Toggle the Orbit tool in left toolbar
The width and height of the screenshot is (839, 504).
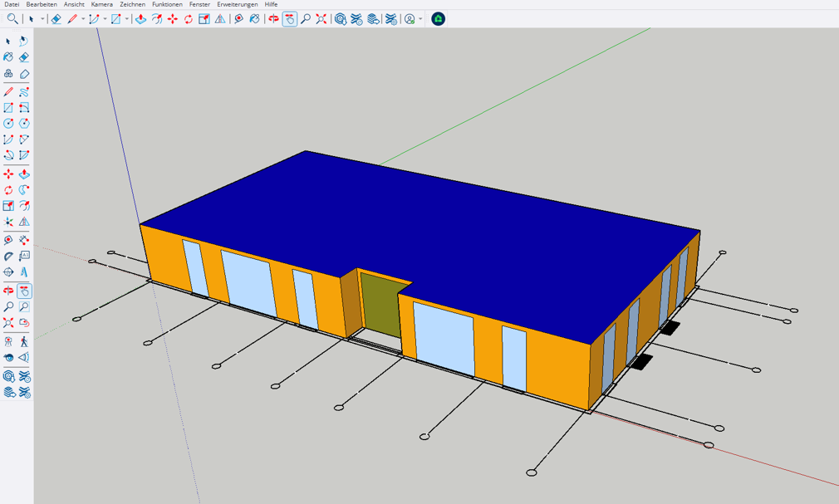[8, 291]
